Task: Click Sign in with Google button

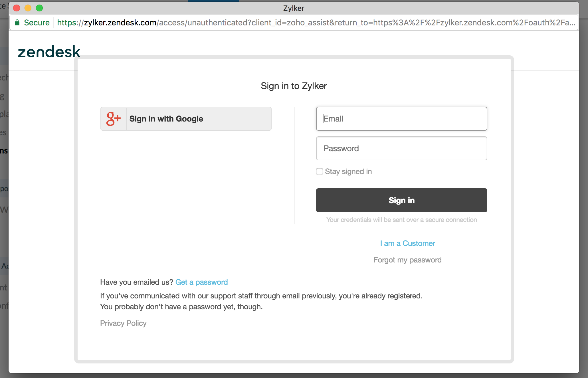Action: (x=186, y=119)
